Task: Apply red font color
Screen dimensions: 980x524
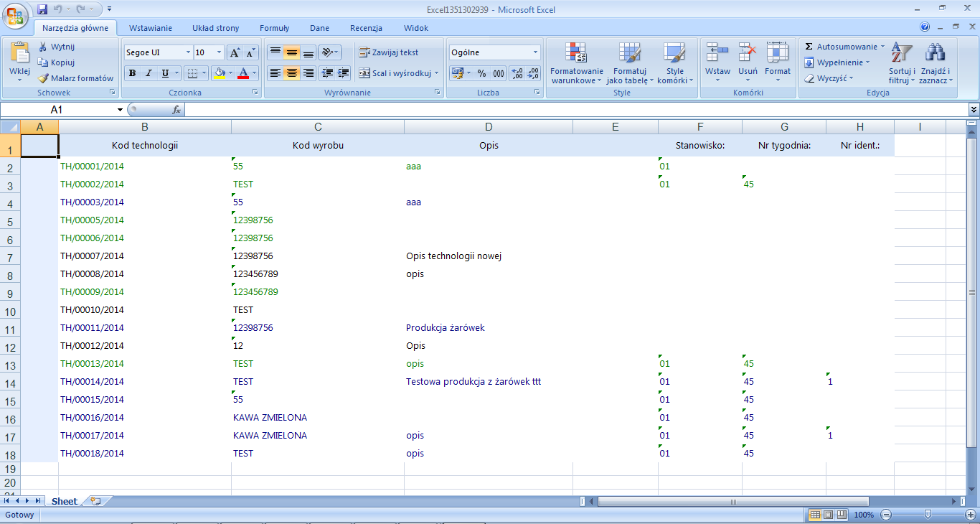Action: tap(243, 73)
